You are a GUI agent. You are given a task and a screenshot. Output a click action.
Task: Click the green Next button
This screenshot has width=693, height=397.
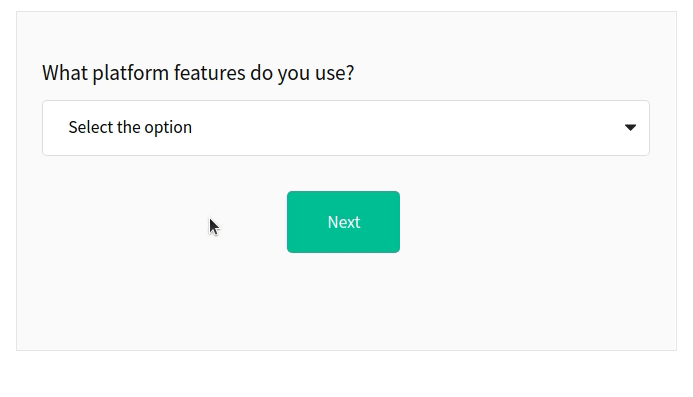(x=343, y=222)
